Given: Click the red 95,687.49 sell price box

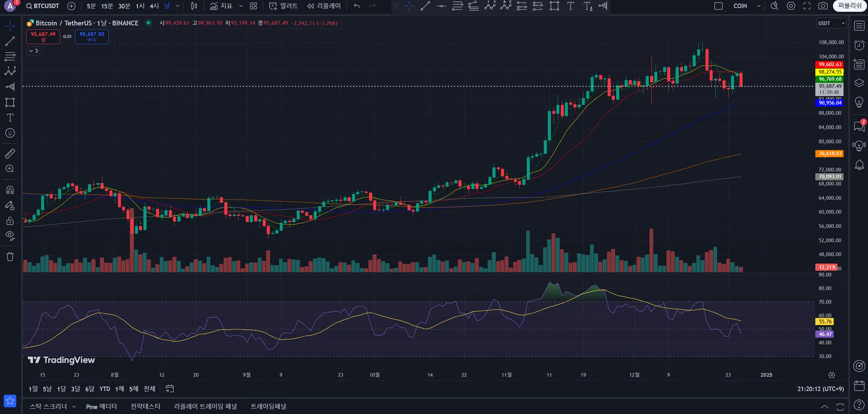Looking at the screenshot, I should (x=43, y=36).
